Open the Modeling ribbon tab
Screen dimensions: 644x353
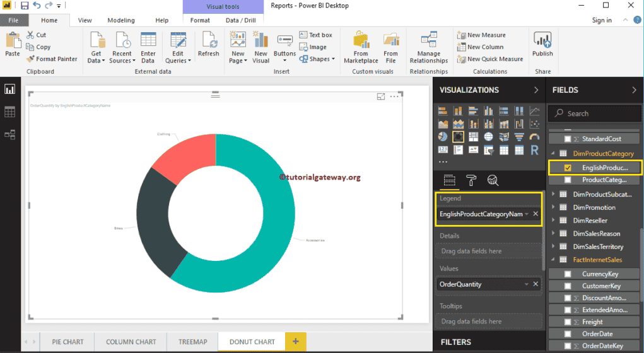tap(121, 20)
